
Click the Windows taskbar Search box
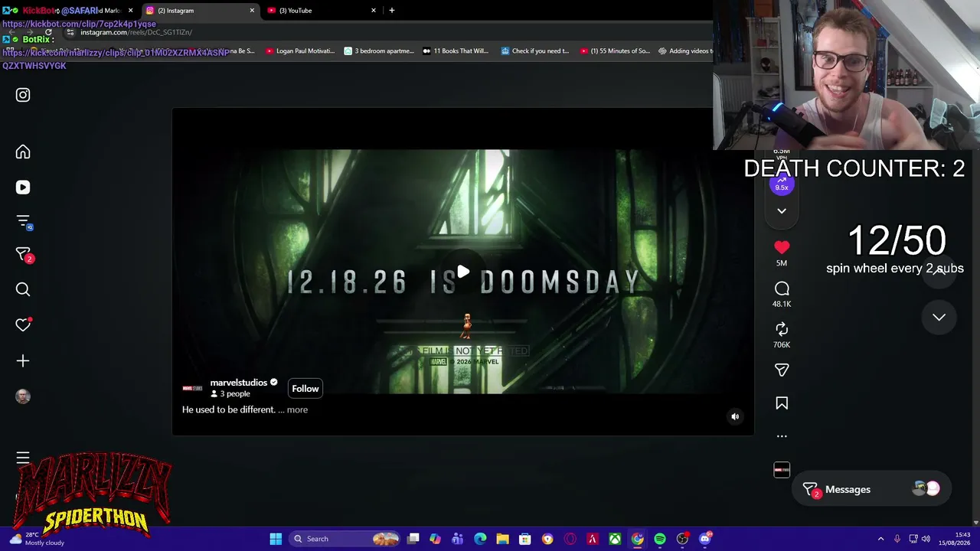(x=345, y=539)
